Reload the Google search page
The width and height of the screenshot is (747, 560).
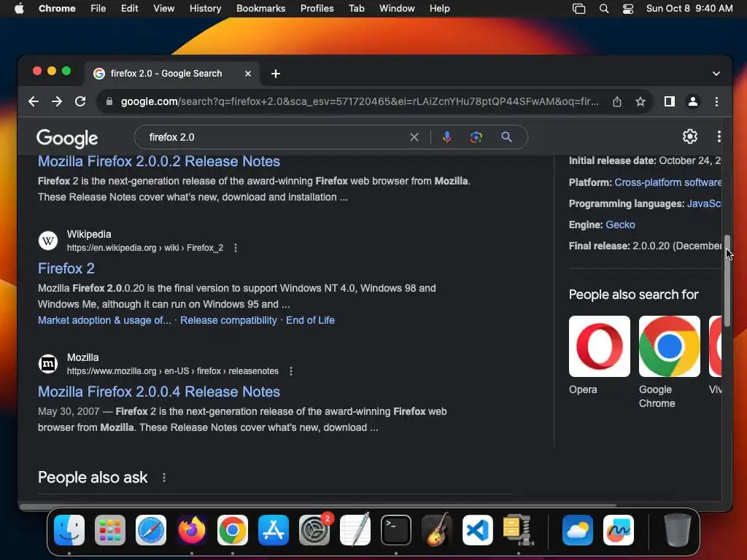coord(80,101)
